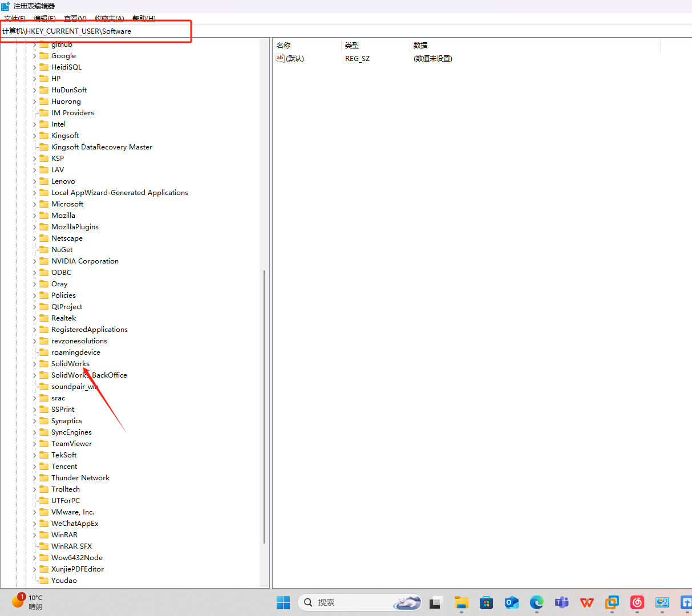Screen dimensions: 692x616
Task: Click the Registry Editor app icon in title bar
Action: coord(5,6)
